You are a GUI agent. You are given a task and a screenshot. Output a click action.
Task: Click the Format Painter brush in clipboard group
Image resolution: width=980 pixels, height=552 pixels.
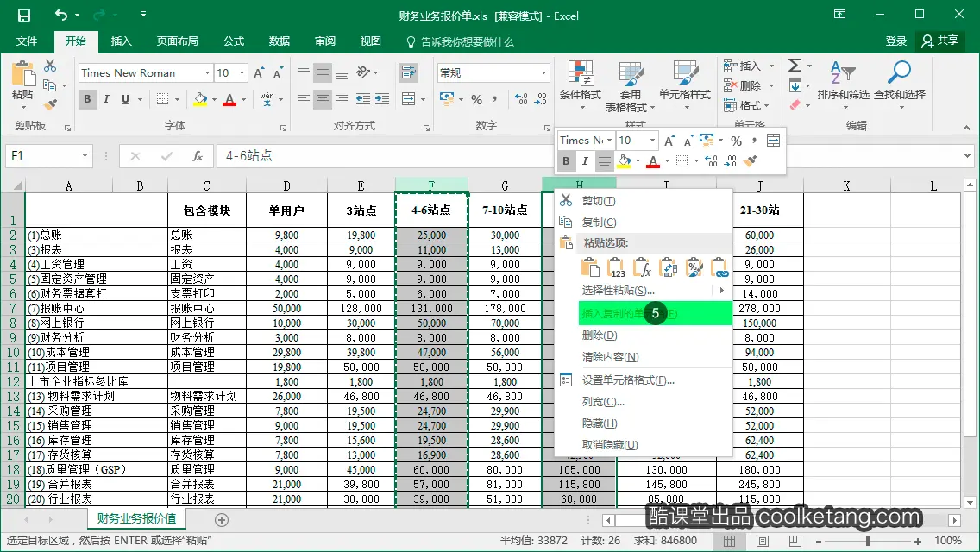pyautogui.click(x=50, y=104)
